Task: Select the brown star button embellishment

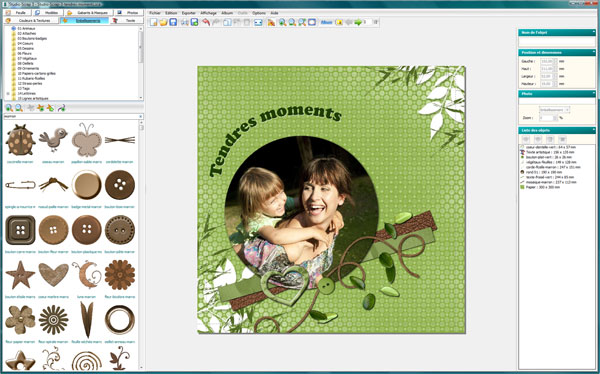Action: pos(20,275)
